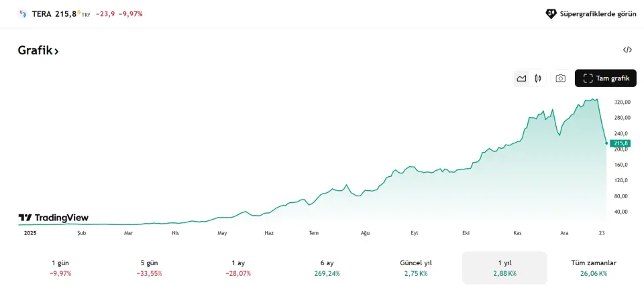Select the 1 ay range tab
This screenshot has height=290, width=644.
click(238, 268)
